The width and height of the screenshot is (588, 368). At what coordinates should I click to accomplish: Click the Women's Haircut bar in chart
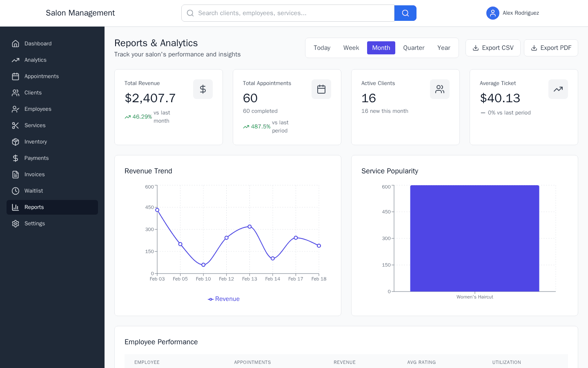click(474, 238)
